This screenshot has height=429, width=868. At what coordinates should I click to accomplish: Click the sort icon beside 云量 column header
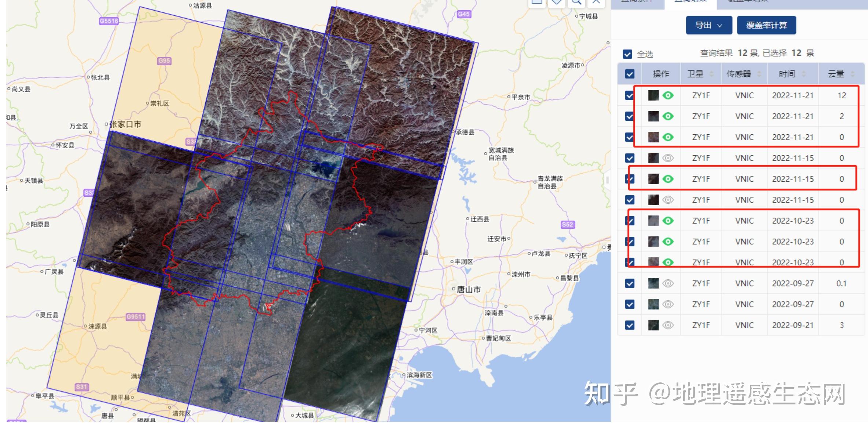click(851, 74)
